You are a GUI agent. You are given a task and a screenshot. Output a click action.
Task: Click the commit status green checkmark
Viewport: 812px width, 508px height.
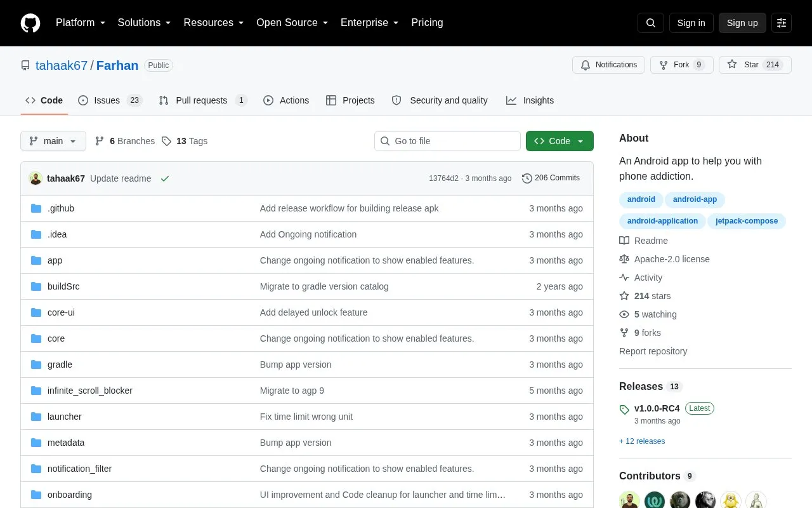pyautogui.click(x=165, y=178)
